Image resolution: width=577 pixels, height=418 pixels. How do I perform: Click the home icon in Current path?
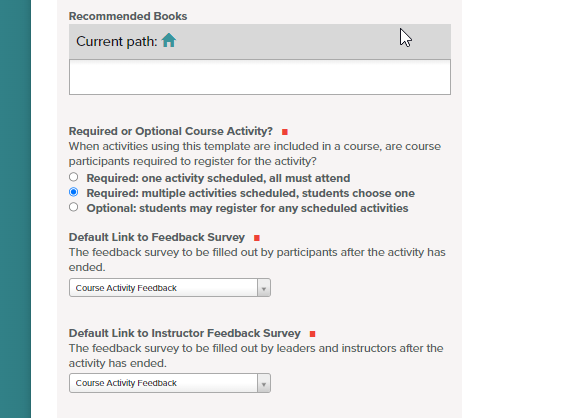click(169, 40)
